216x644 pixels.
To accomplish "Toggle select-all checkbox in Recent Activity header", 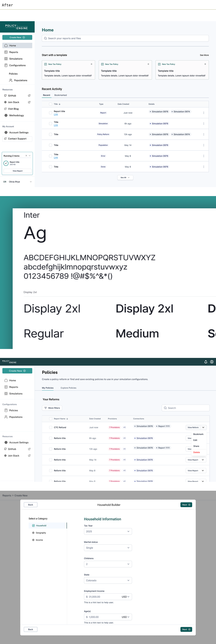I will pyautogui.click(x=51, y=104).
